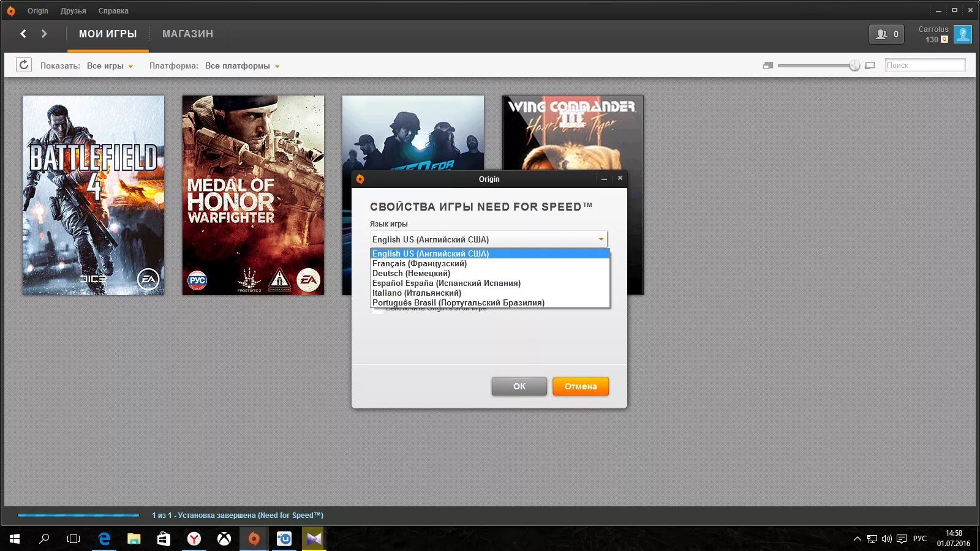Viewport: 980px width, 551px height.
Task: Refresh the game library
Action: click(x=24, y=65)
